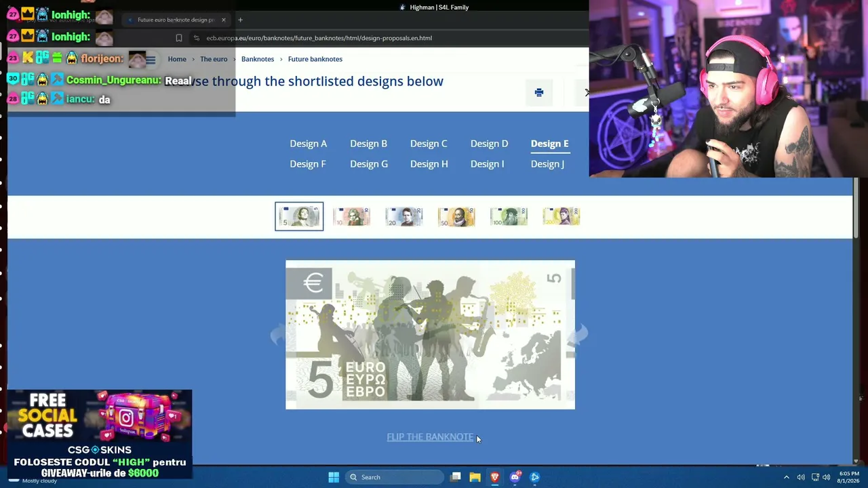
Task: View the 200 euro banknote thumbnail
Action: click(561, 216)
